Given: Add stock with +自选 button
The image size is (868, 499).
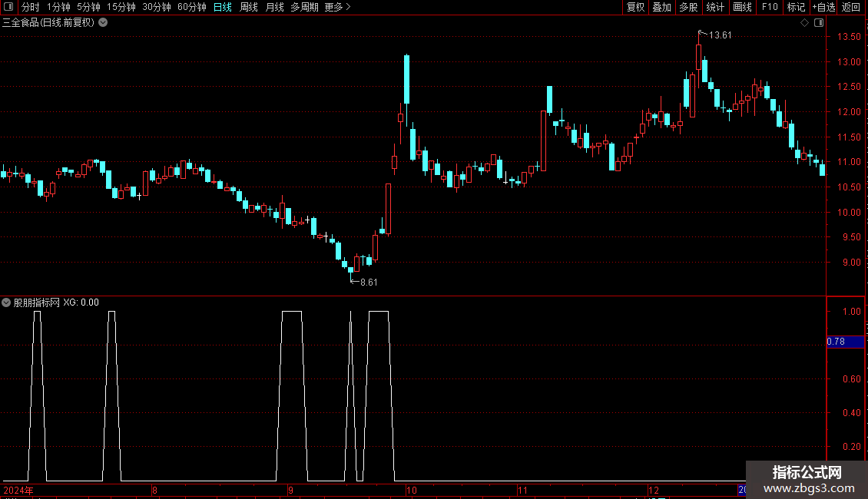Looking at the screenshot, I should pos(823,7).
